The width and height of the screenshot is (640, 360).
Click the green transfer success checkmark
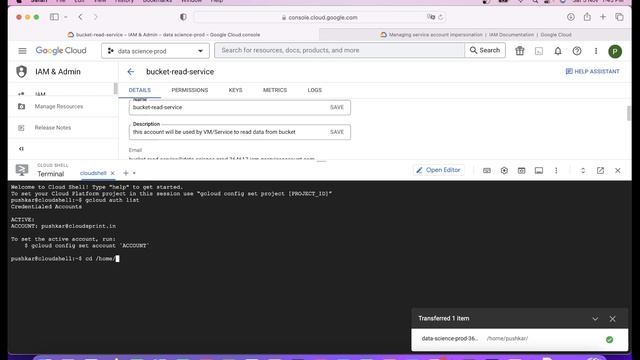click(x=609, y=339)
